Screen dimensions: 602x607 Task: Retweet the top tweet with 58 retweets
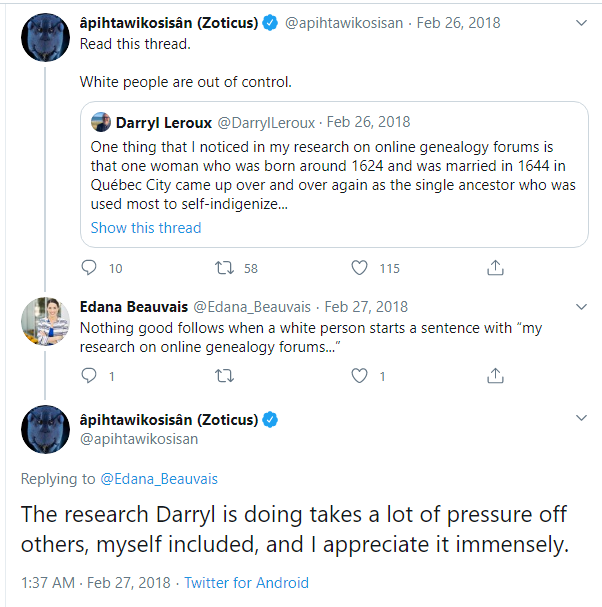pos(225,268)
